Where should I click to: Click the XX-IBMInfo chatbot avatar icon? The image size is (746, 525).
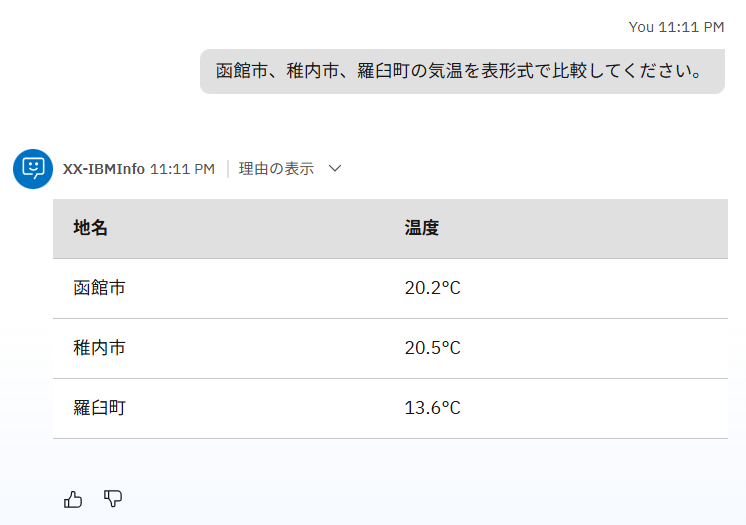(33, 168)
